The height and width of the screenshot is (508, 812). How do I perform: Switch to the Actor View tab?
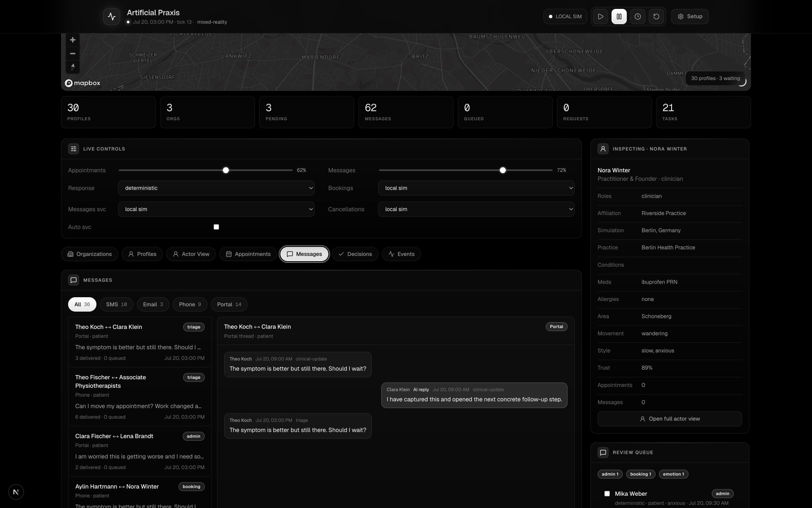pos(191,254)
